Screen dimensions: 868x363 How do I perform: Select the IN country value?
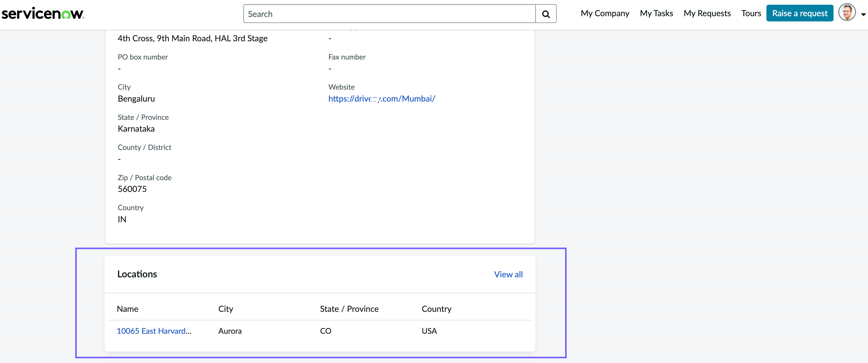(122, 219)
